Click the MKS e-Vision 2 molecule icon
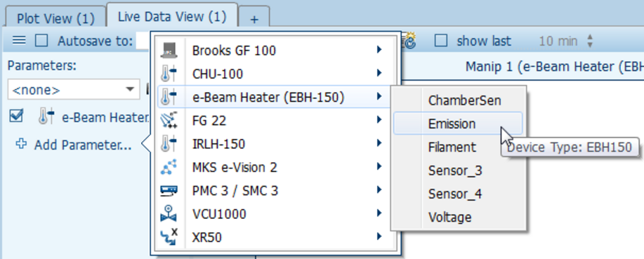This screenshot has width=644, height=259. (169, 168)
